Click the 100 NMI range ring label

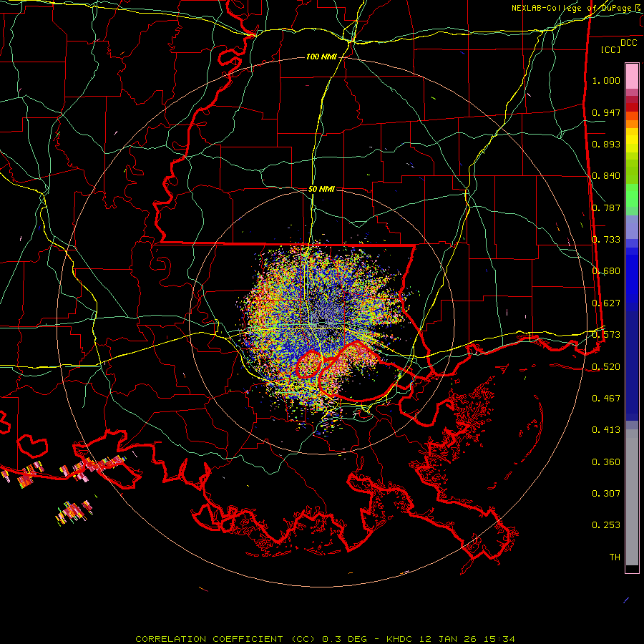point(321,57)
